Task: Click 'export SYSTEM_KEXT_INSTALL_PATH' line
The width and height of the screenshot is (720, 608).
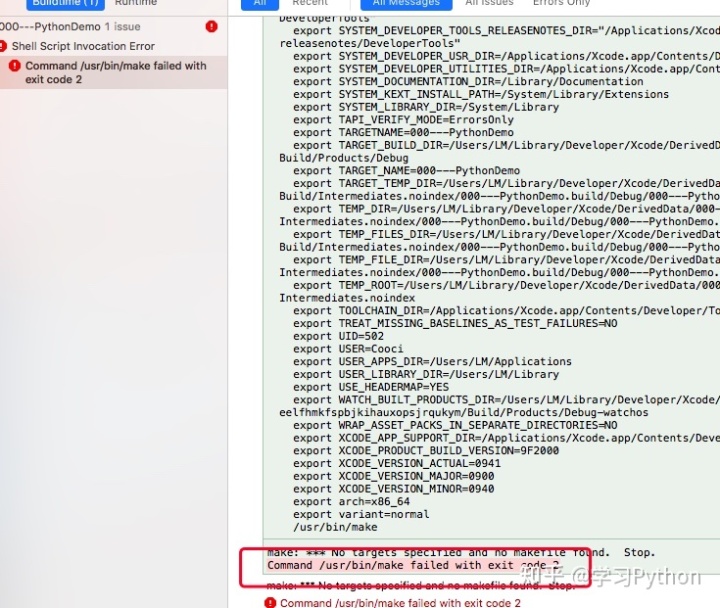Action: [x=481, y=94]
